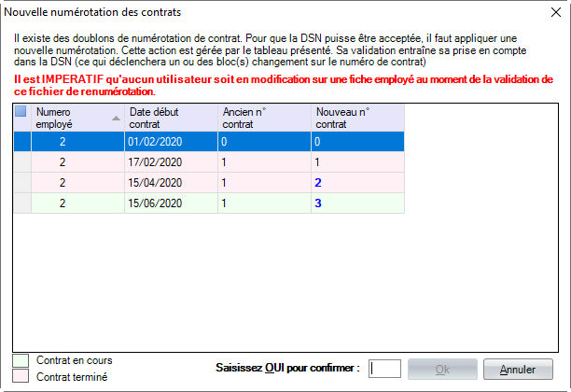Select row header of the 17/02/2020 contract
Screen dimensions: 571x392
coord(22,161)
